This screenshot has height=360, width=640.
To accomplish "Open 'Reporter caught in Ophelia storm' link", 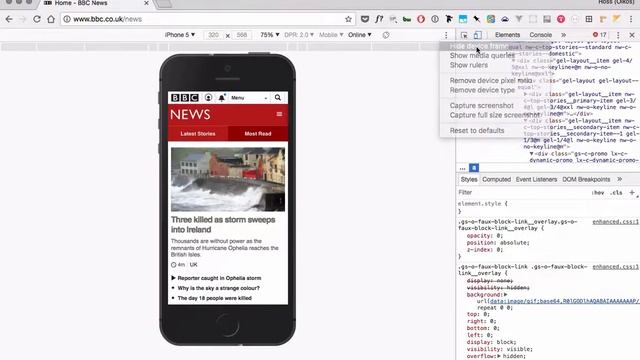I will tap(219, 278).
